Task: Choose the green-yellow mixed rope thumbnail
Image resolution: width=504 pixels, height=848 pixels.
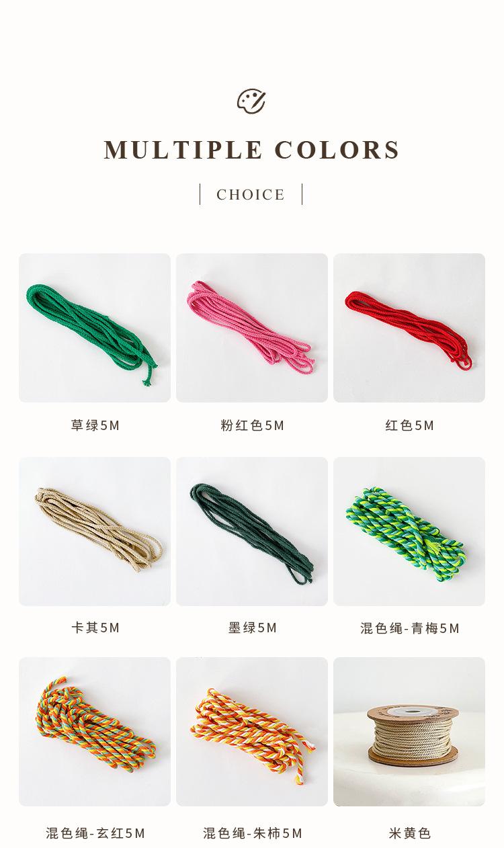Action: coord(409,532)
